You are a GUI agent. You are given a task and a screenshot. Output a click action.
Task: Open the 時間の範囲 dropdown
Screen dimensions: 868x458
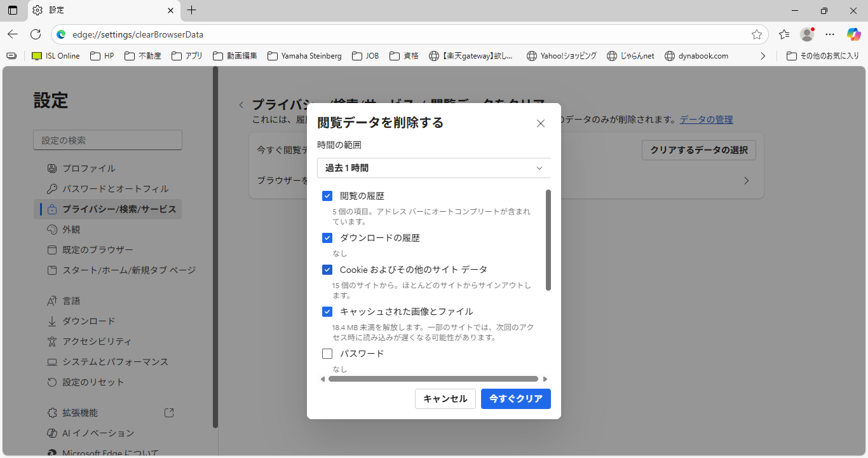tap(434, 168)
